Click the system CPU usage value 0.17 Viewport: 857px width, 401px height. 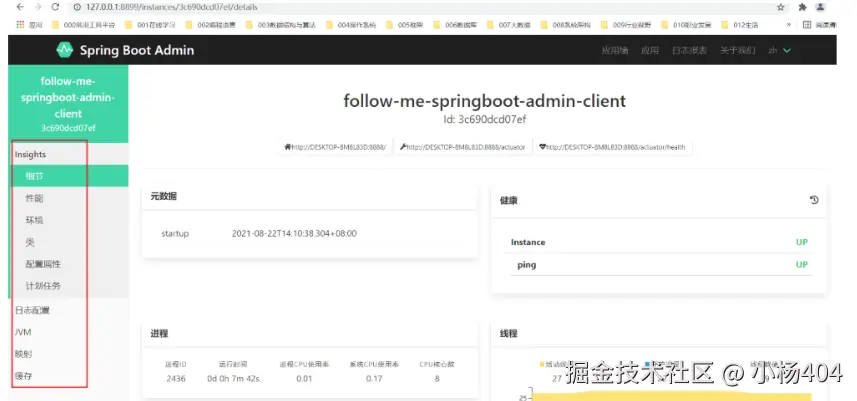coord(374,378)
